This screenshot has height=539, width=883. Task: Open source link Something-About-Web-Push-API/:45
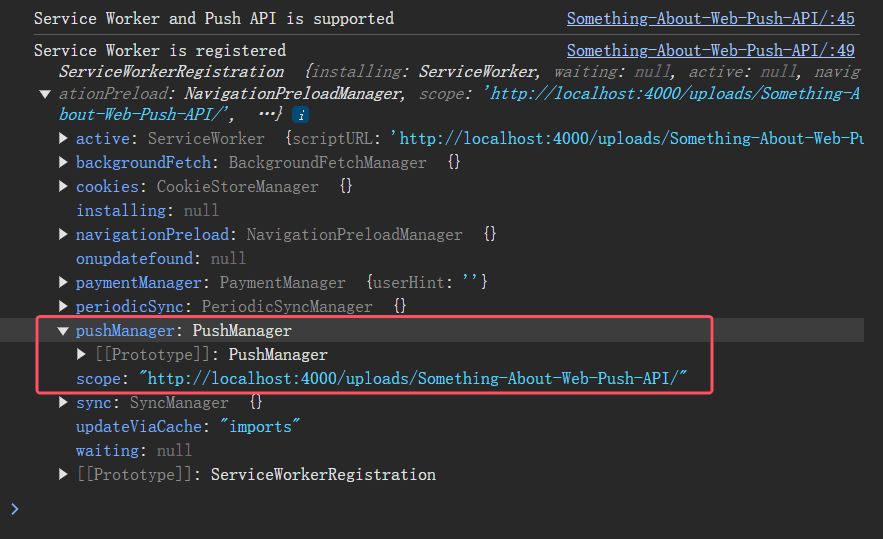(711, 19)
